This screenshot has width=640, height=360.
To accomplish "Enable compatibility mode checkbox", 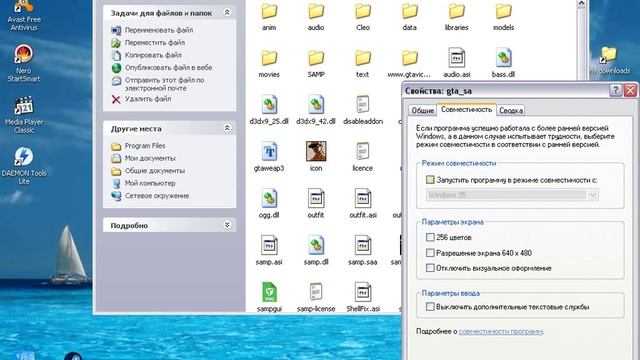I will click(x=430, y=180).
